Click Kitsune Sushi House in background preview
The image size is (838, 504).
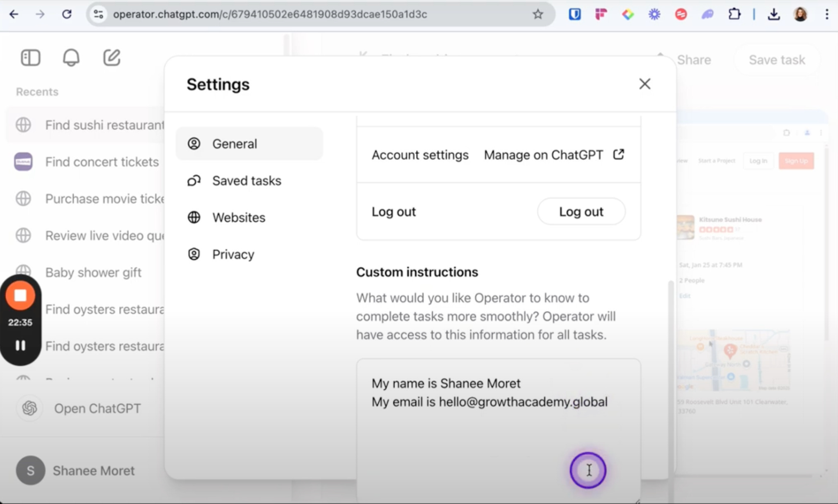point(730,219)
